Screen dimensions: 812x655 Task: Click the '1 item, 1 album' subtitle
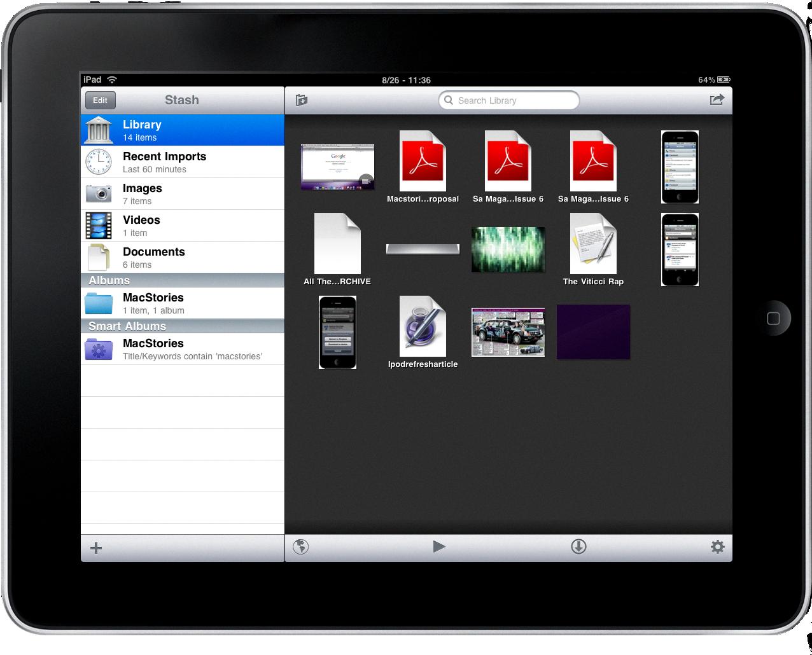(153, 310)
